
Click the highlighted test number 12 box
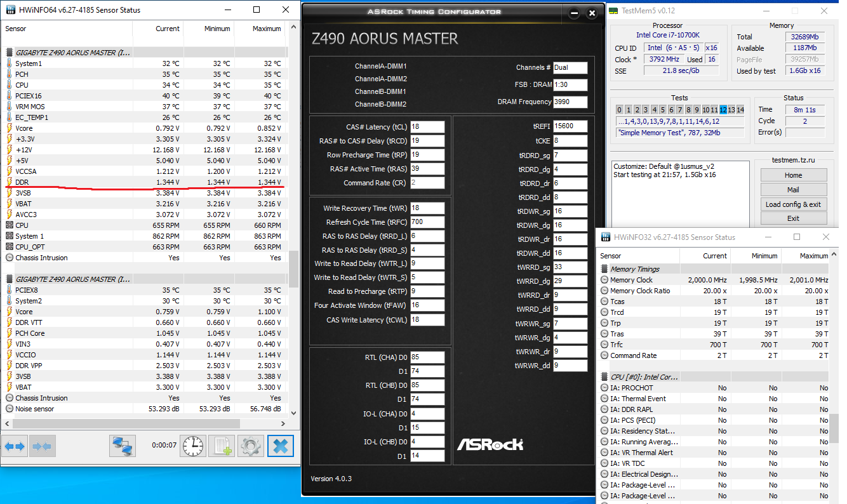click(723, 110)
